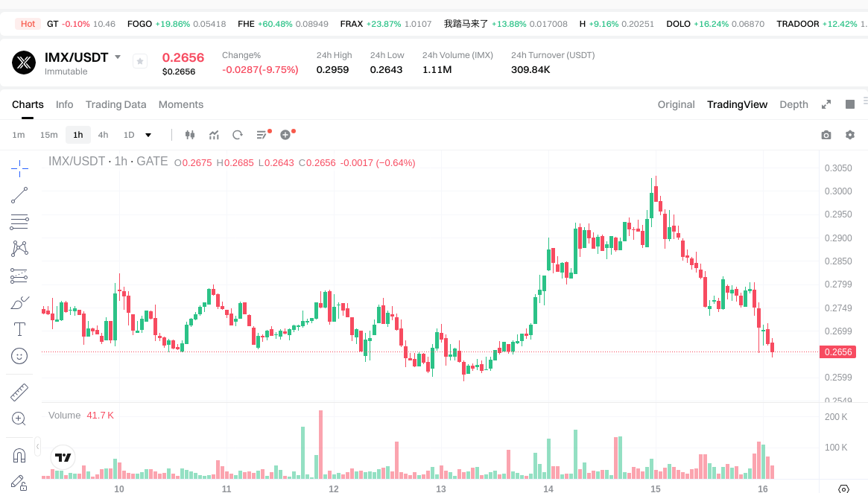
Task: Toggle the magnet snap mode
Action: tap(19, 455)
